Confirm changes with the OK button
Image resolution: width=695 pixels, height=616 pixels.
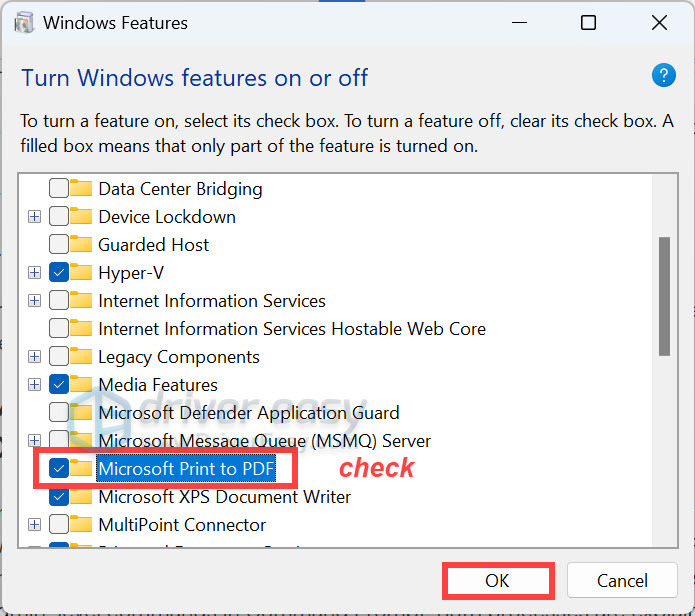point(497,581)
